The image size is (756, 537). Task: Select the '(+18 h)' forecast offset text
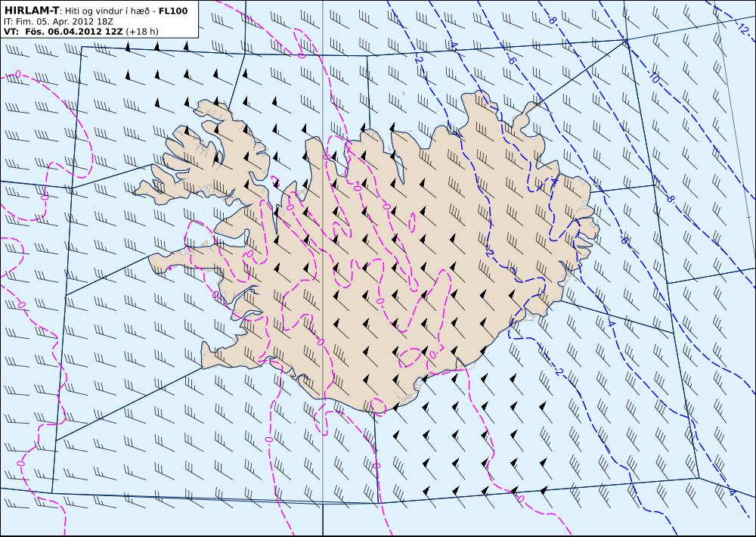(x=142, y=32)
